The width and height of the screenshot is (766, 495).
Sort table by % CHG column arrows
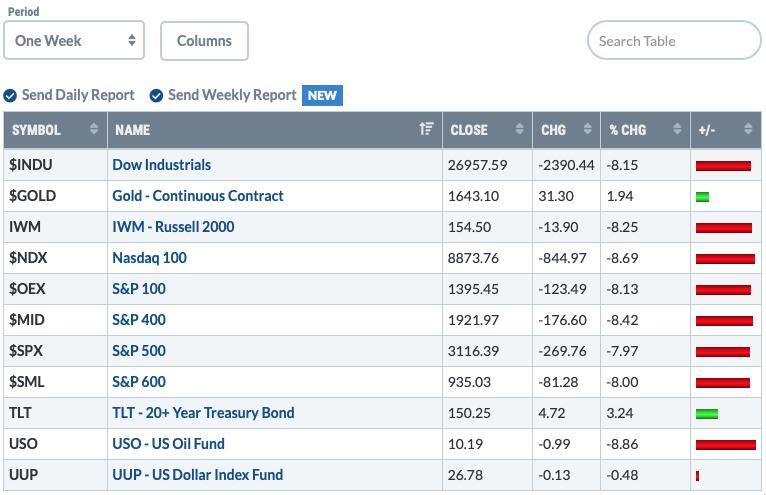pos(677,129)
